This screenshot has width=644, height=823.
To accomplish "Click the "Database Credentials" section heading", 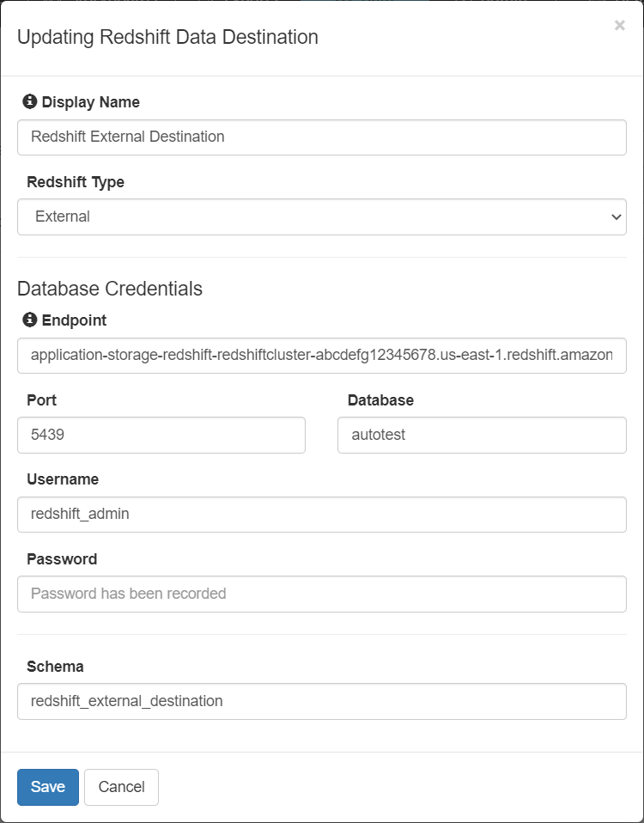I will (x=110, y=289).
